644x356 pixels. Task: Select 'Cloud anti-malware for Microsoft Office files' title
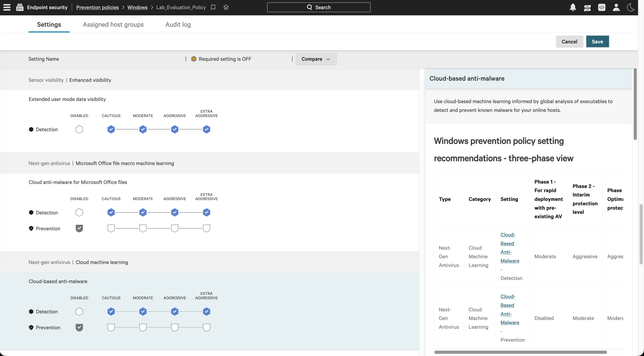click(78, 182)
